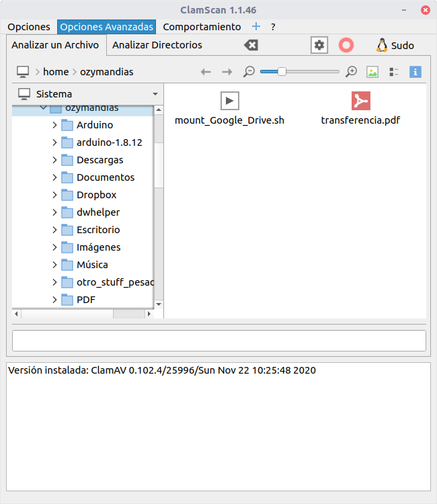Viewport: 437px width, 504px height.
Task: Click the file path input field
Action: [219, 341]
